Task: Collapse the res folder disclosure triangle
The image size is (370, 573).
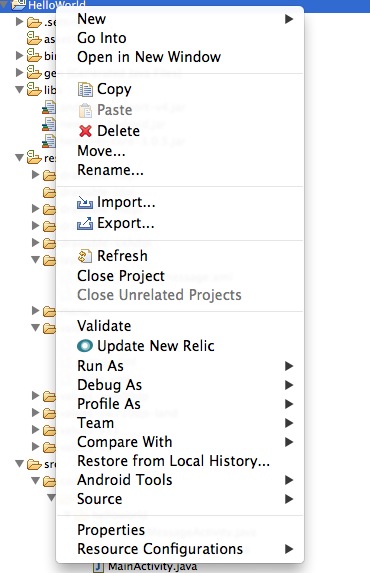Action: 20,158
